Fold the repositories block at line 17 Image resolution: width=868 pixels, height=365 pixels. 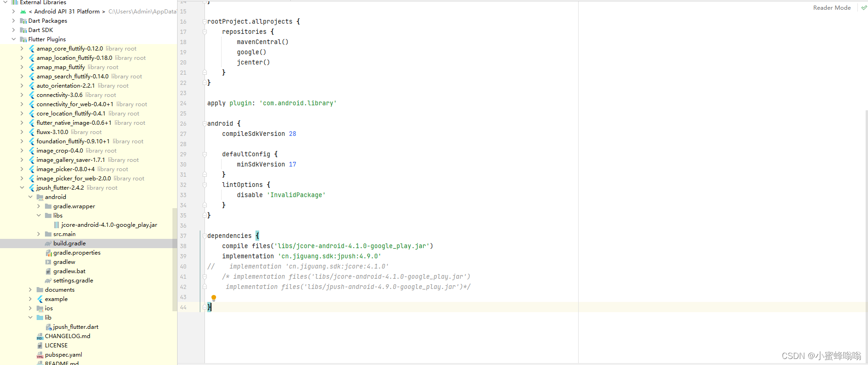point(204,32)
